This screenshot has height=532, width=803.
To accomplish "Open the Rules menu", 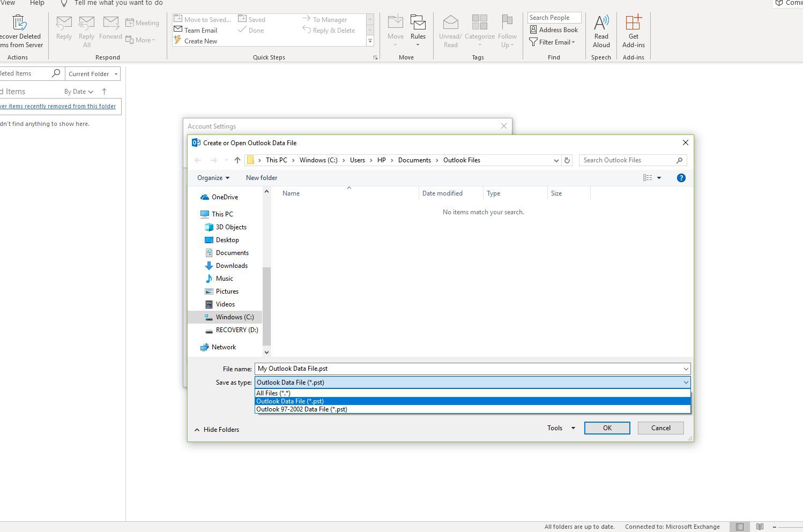I will click(x=418, y=31).
